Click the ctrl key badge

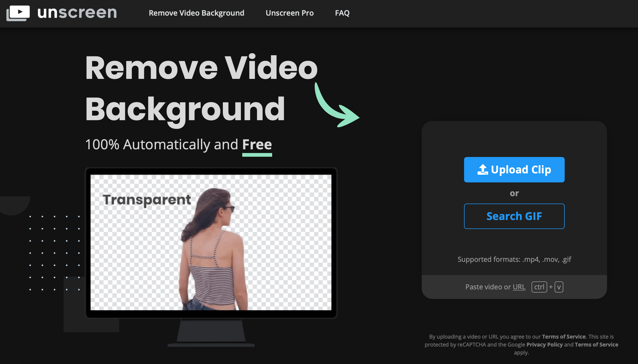point(539,287)
